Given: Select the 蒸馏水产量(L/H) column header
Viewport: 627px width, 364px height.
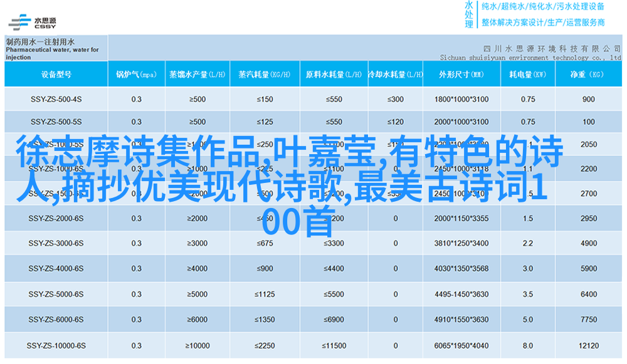Looking at the screenshot, I should point(197,75).
